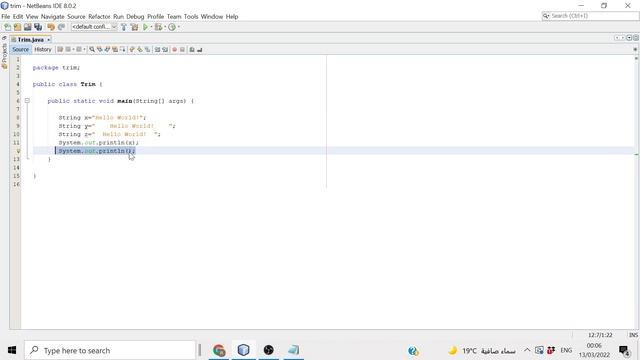The image size is (640, 360).
Task: Switch to the History view button
Action: click(x=43, y=49)
